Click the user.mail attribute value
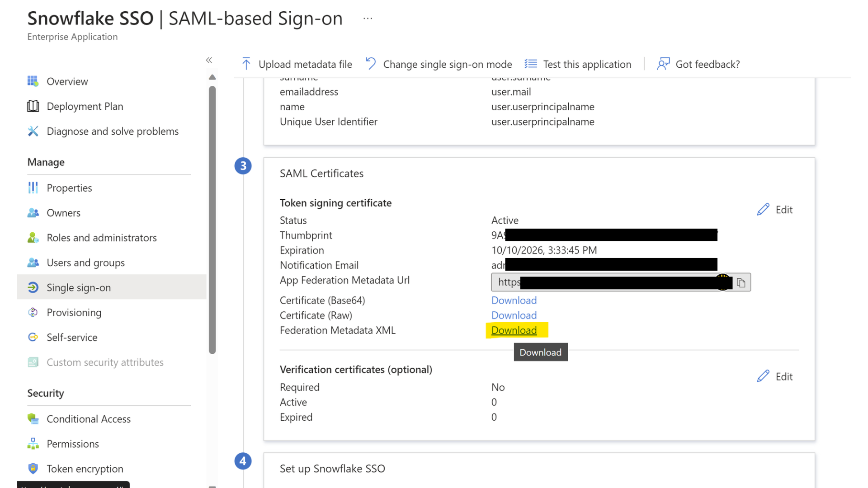868x488 pixels. point(511,92)
